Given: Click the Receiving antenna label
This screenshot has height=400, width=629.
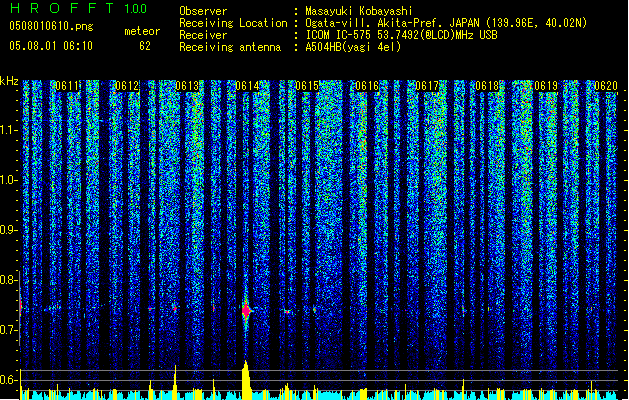Looking at the screenshot, I should click(230, 47).
